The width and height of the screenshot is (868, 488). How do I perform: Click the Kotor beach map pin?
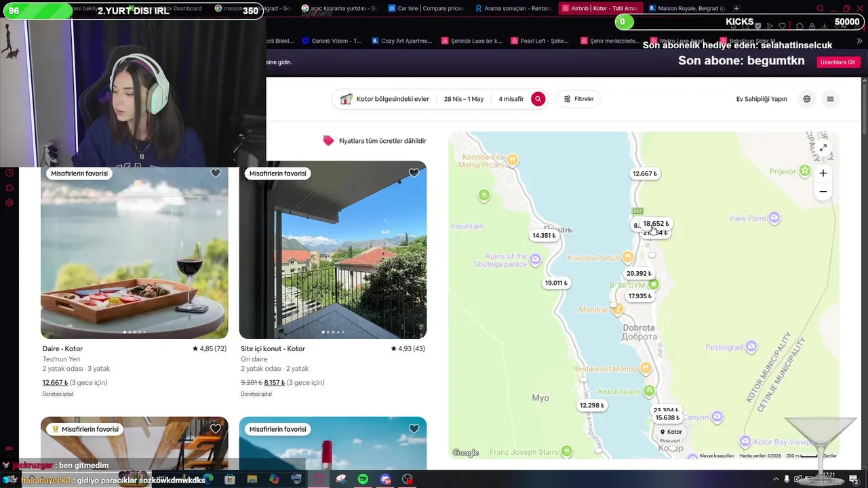coord(650,390)
